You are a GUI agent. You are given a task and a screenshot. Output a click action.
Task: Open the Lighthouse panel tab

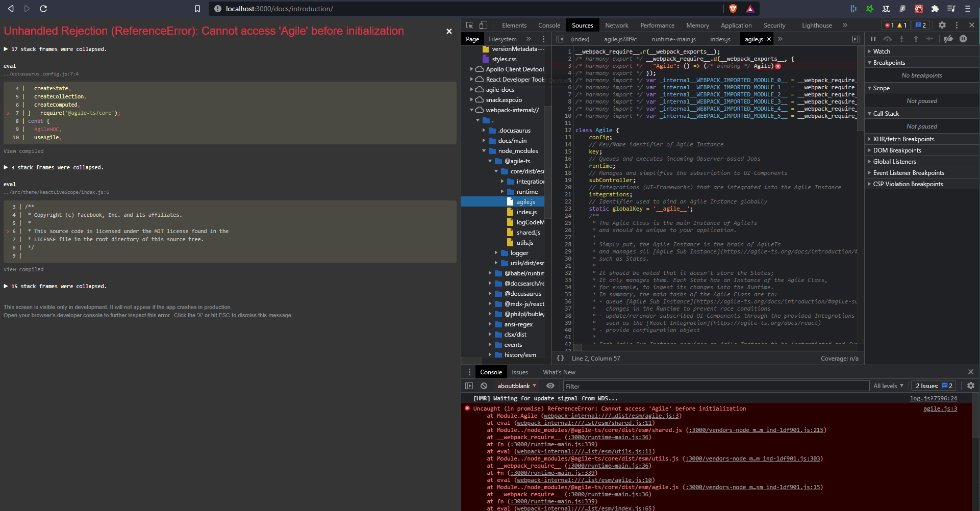click(816, 25)
